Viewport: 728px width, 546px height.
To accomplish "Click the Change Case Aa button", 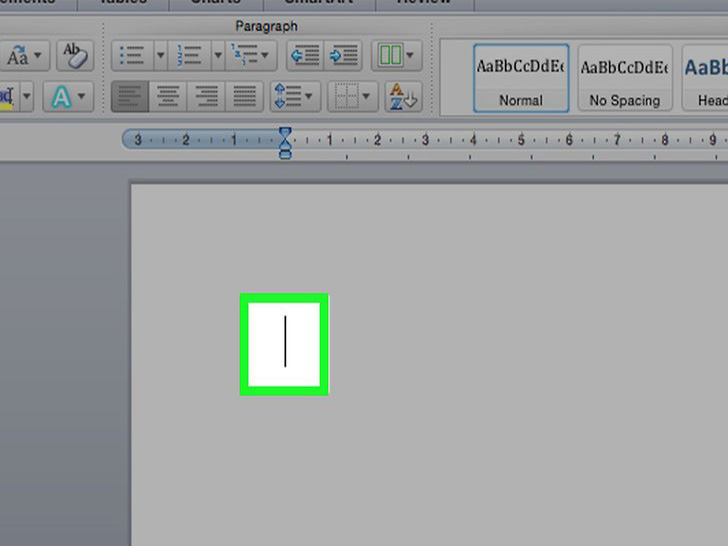I will (17, 56).
